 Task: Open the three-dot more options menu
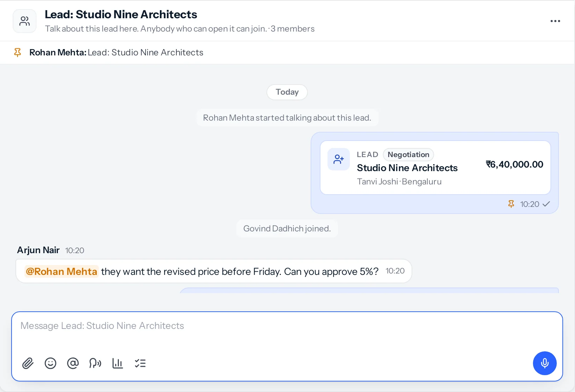pyautogui.click(x=555, y=21)
